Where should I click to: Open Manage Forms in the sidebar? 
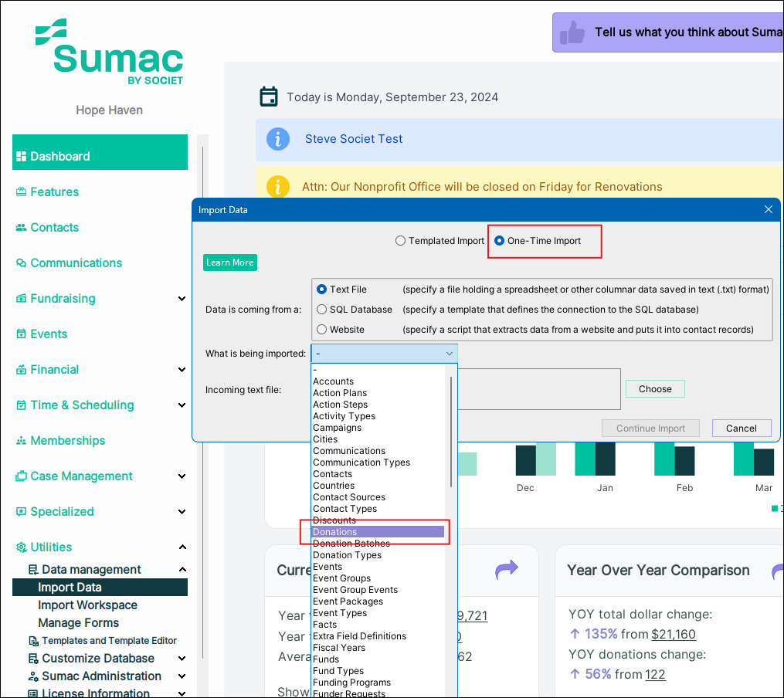point(79,622)
